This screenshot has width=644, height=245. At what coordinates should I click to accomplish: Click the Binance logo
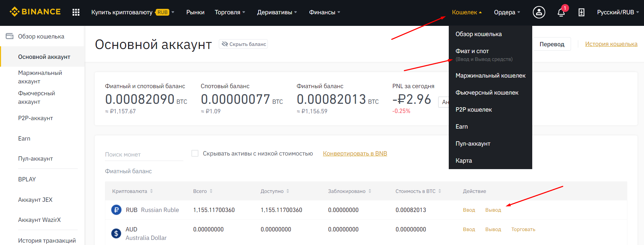(x=35, y=12)
